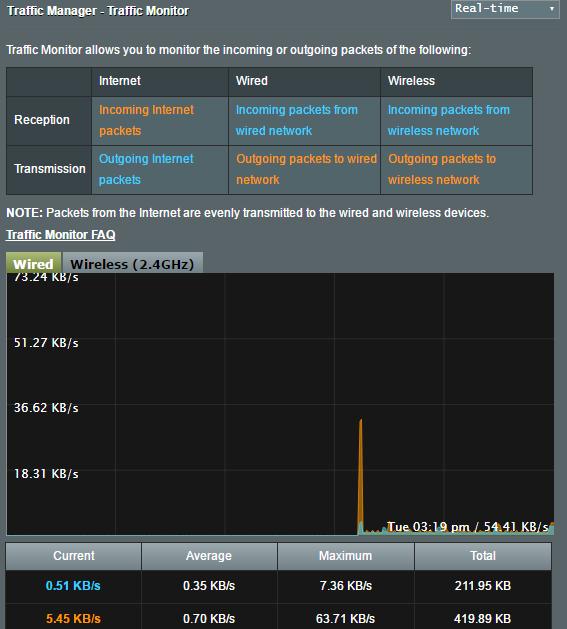
Task: Click the Wired column header in table
Action: 304,82
